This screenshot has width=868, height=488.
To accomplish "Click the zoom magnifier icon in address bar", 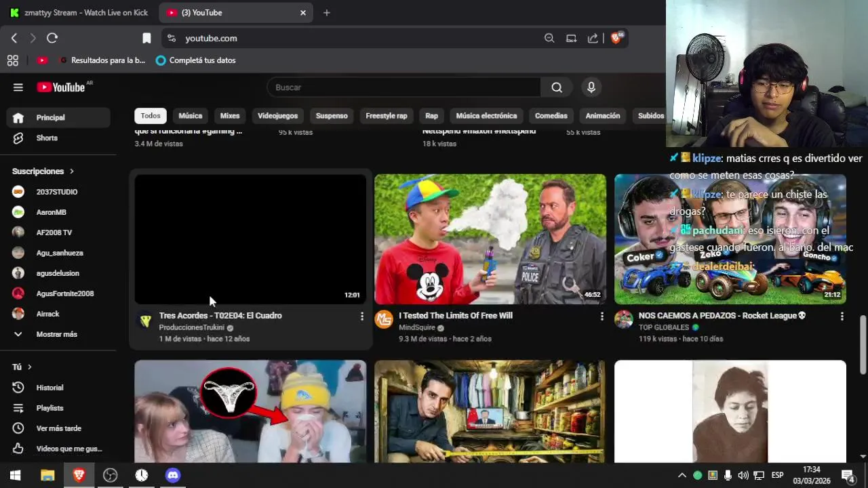I will [x=549, y=39].
